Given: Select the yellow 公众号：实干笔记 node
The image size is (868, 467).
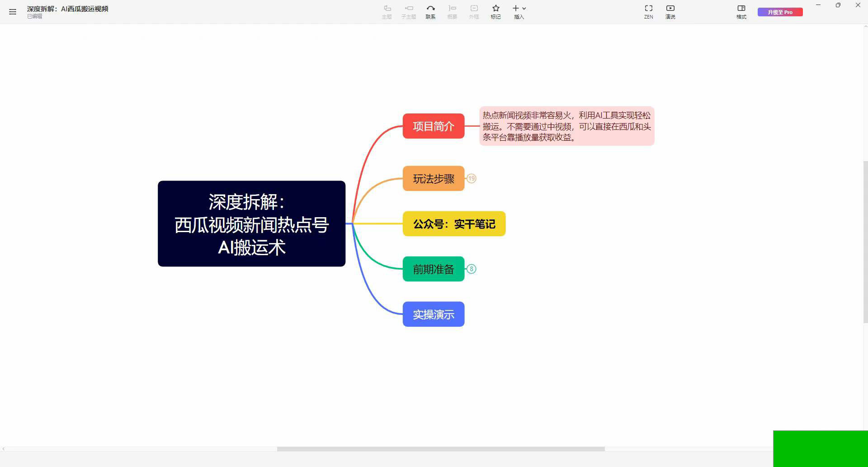Looking at the screenshot, I should pyautogui.click(x=453, y=224).
